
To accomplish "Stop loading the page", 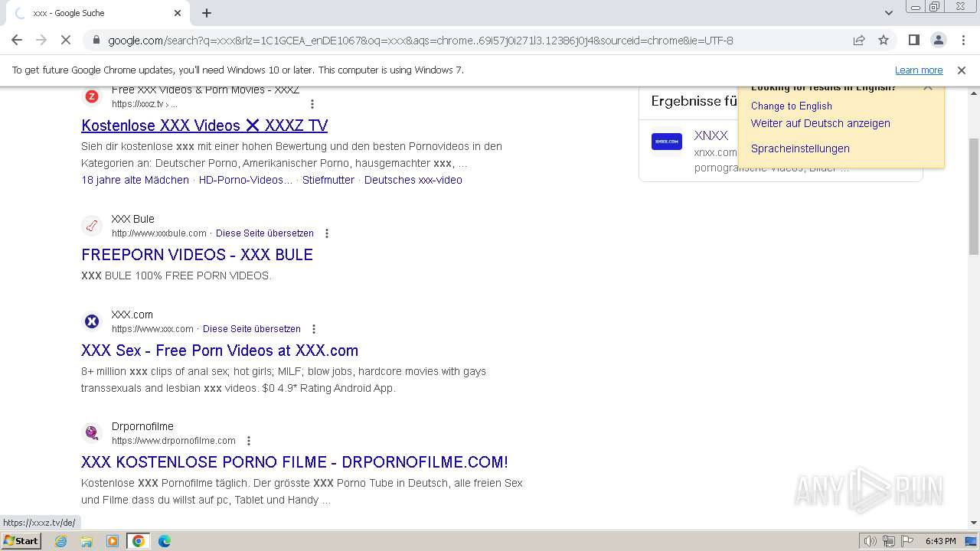I will pyautogui.click(x=66, y=40).
